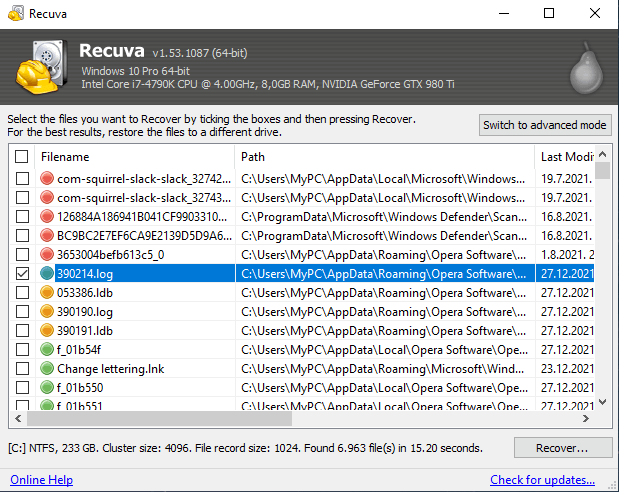Select file row 053386.ldb
619x492 pixels.
point(302,292)
